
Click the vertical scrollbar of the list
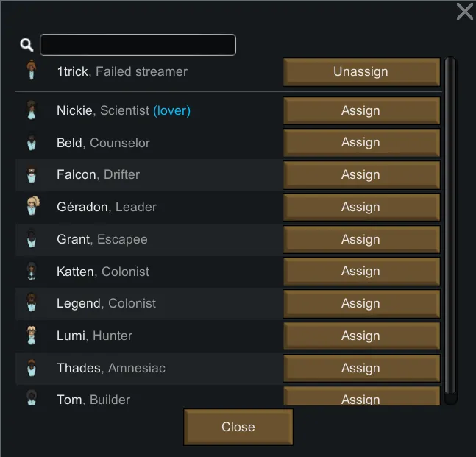pos(450,230)
